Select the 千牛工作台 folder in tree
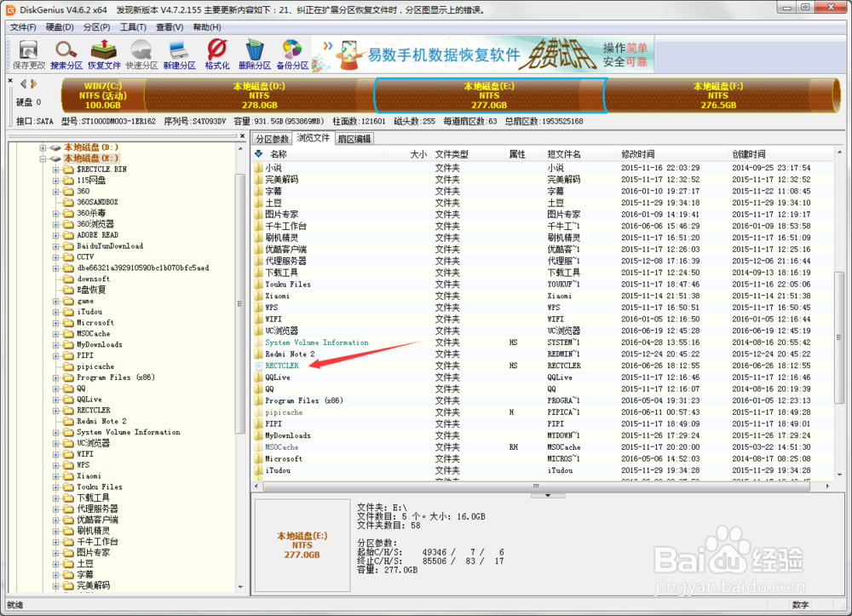This screenshot has width=852, height=616. [x=97, y=542]
